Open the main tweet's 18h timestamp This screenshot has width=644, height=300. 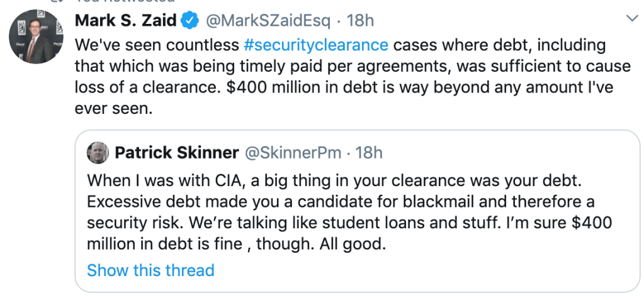pos(360,21)
